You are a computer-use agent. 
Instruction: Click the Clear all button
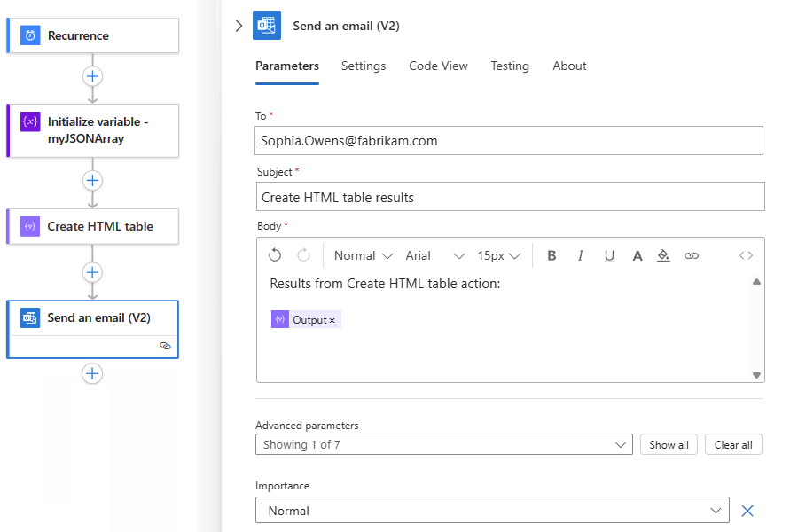click(x=733, y=444)
